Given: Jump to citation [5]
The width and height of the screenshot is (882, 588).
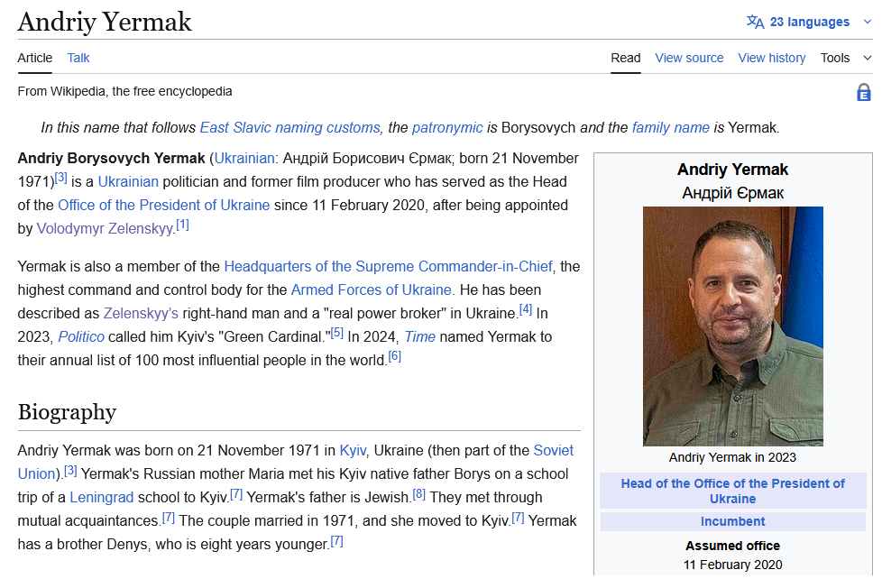Looking at the screenshot, I should point(337,333).
